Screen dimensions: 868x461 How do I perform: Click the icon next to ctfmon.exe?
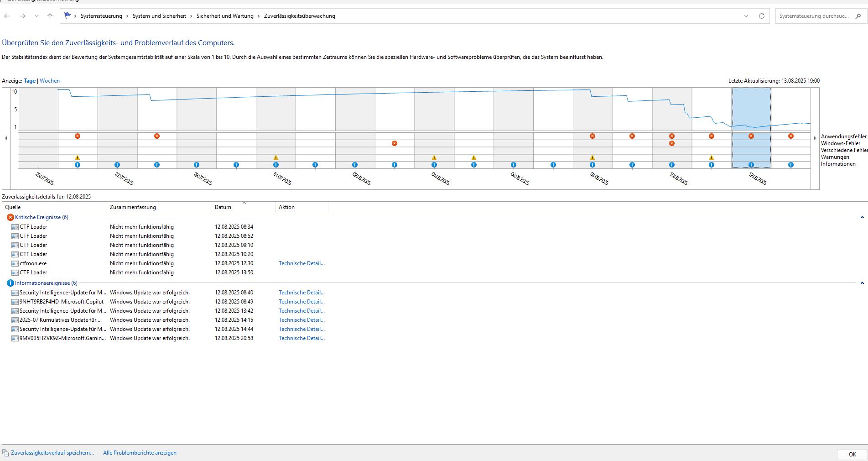click(x=15, y=263)
